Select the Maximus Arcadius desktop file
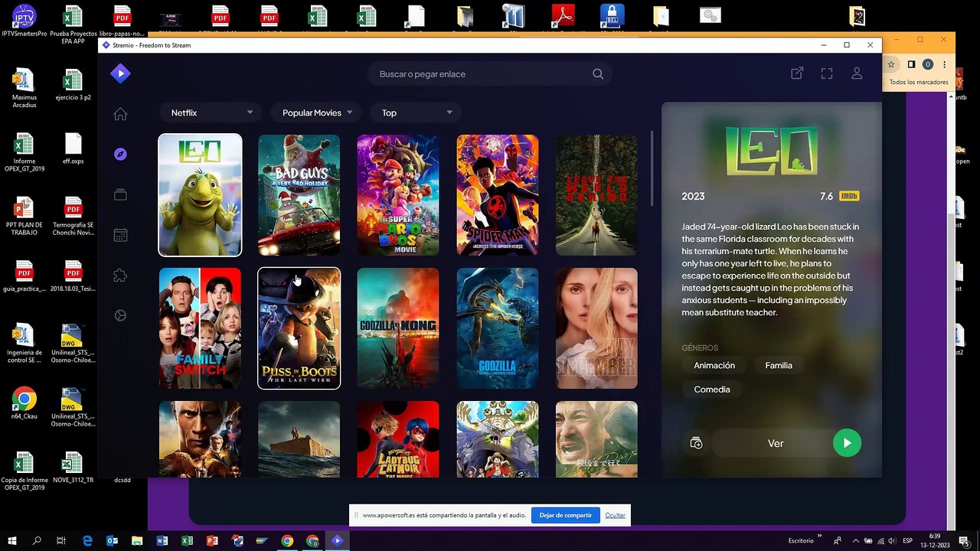This screenshot has width=980, height=551. 24,89
